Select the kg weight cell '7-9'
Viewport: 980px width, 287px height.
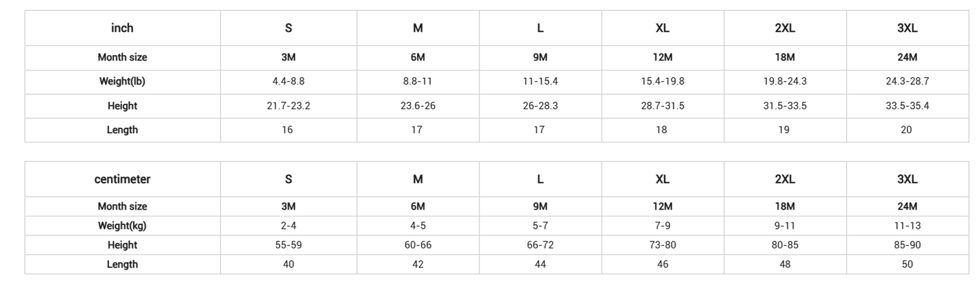click(x=663, y=226)
